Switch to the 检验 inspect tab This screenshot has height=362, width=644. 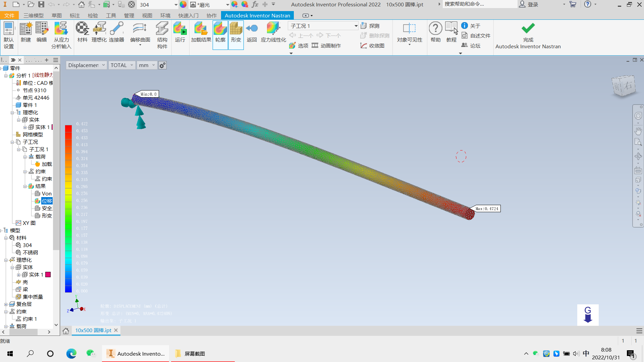[x=93, y=15]
